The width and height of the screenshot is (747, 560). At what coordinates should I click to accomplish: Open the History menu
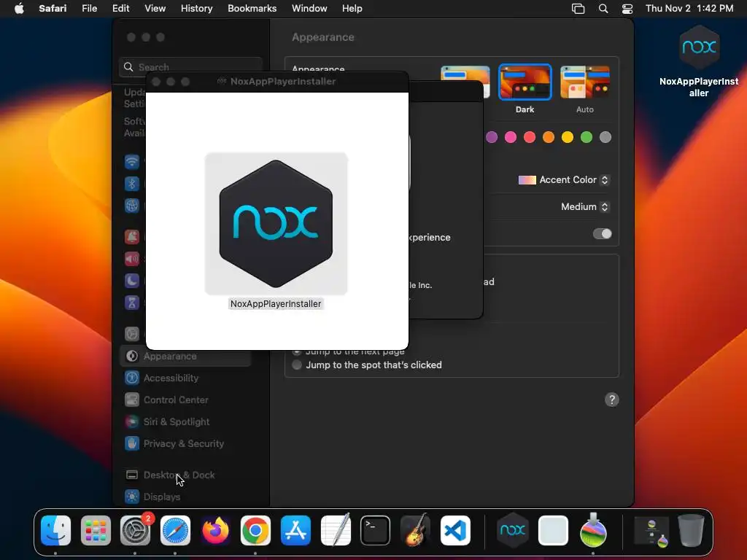(196, 9)
